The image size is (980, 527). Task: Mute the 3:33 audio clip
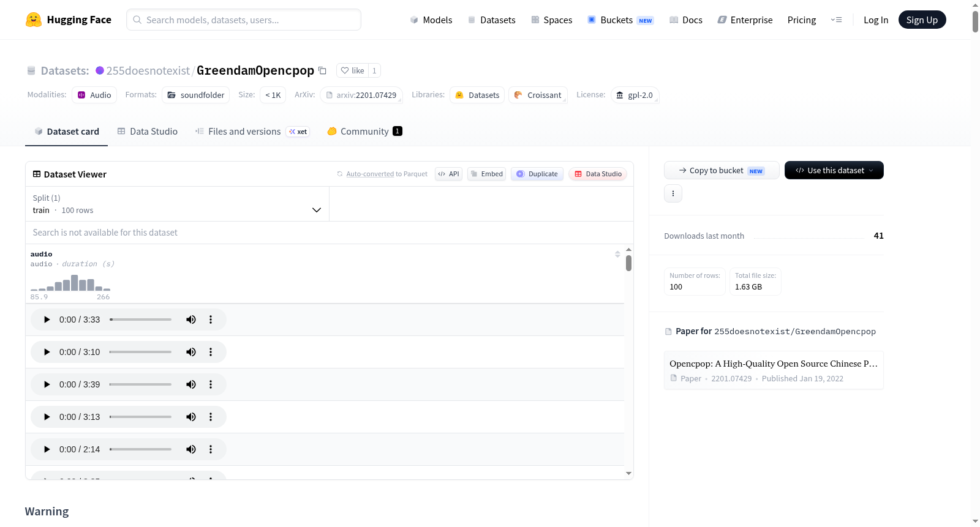click(x=191, y=320)
